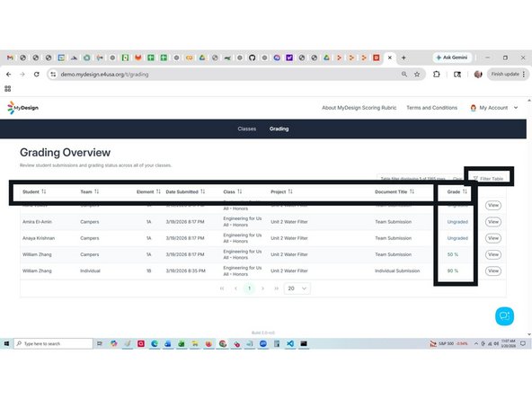The width and height of the screenshot is (532, 399).
Task: Select the Individual team cell
Action: click(x=90, y=270)
